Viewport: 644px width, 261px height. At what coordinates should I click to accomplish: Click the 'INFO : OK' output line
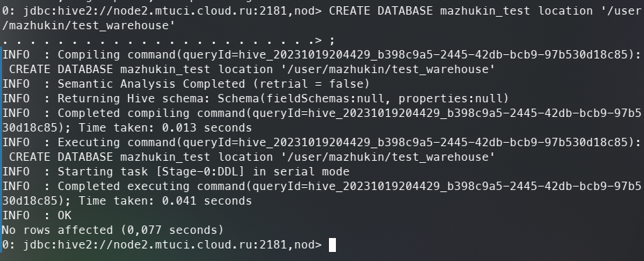tap(37, 215)
